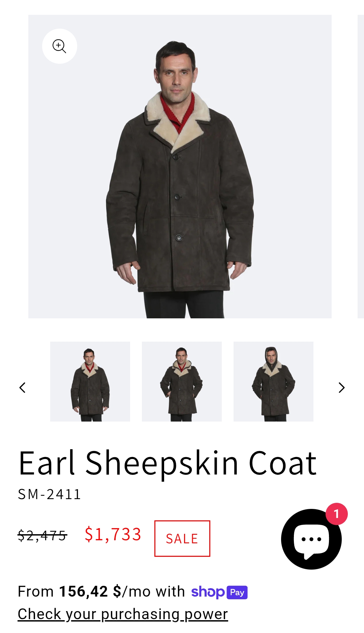Click the crossed-out price $2,475
The height and width of the screenshot is (633, 364).
click(x=42, y=535)
